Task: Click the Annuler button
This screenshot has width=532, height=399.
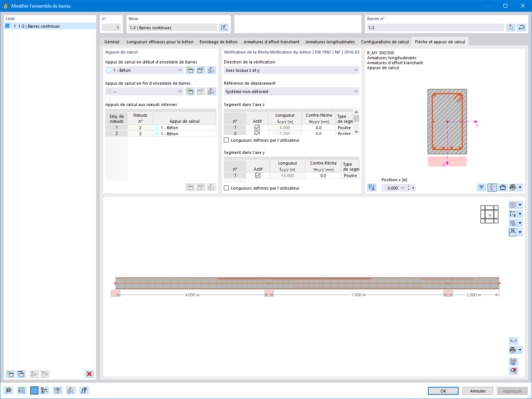Action: point(478,391)
